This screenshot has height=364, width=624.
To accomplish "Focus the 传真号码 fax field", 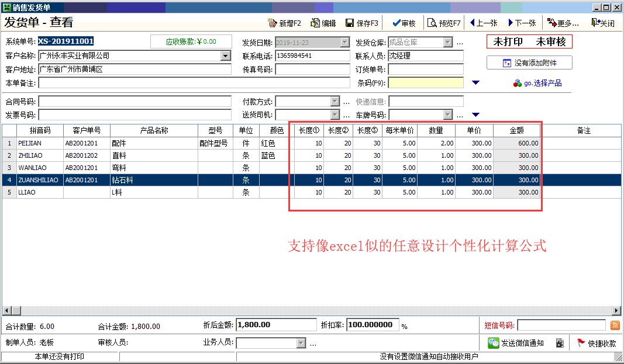I will coord(312,69).
